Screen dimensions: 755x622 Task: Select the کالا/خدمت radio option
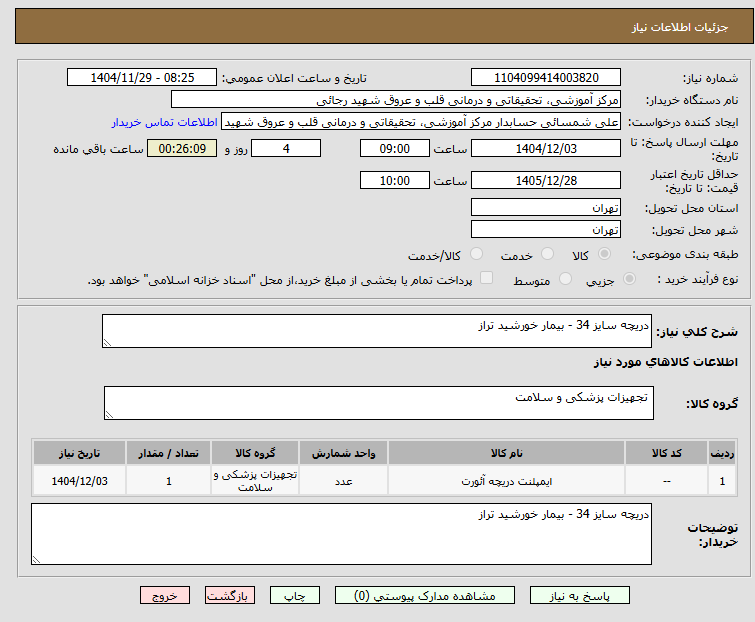(x=476, y=254)
